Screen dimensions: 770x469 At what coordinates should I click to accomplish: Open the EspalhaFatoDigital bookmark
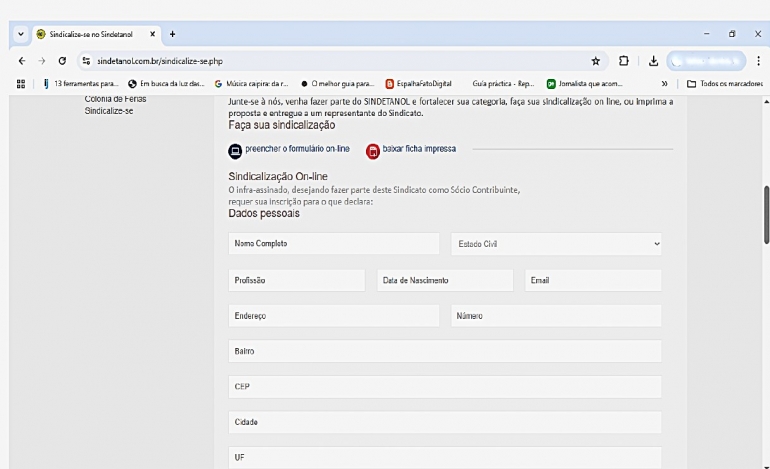(x=418, y=84)
